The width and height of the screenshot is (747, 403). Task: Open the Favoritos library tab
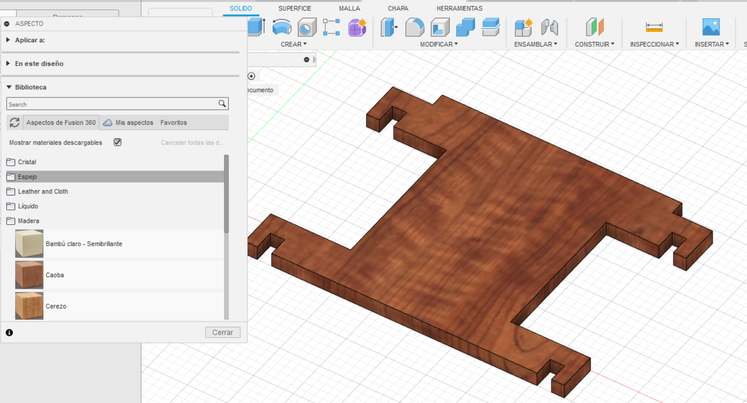point(174,122)
